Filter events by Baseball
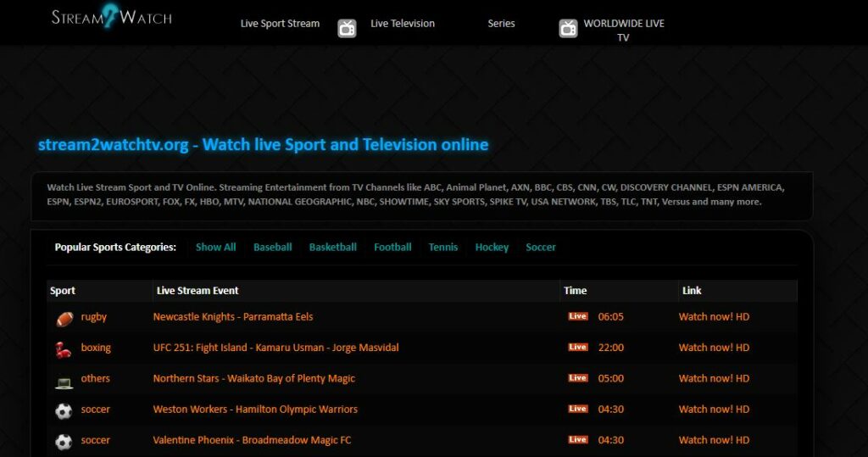 point(272,247)
